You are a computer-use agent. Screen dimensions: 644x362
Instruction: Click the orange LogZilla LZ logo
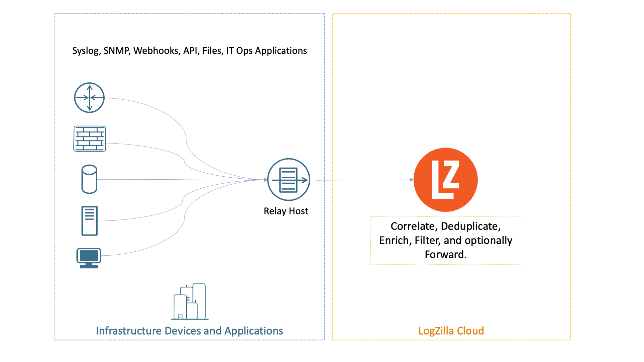tap(446, 179)
